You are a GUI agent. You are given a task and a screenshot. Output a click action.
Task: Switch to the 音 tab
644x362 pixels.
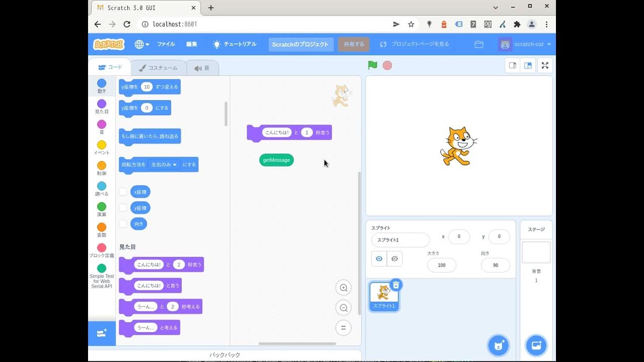tap(202, 68)
